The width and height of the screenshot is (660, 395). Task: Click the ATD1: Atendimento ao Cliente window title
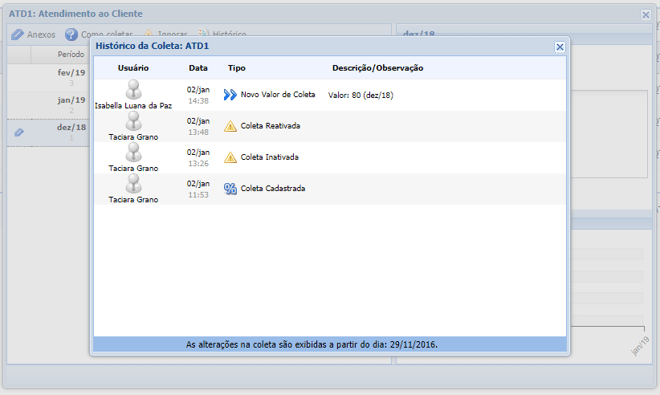[75, 14]
